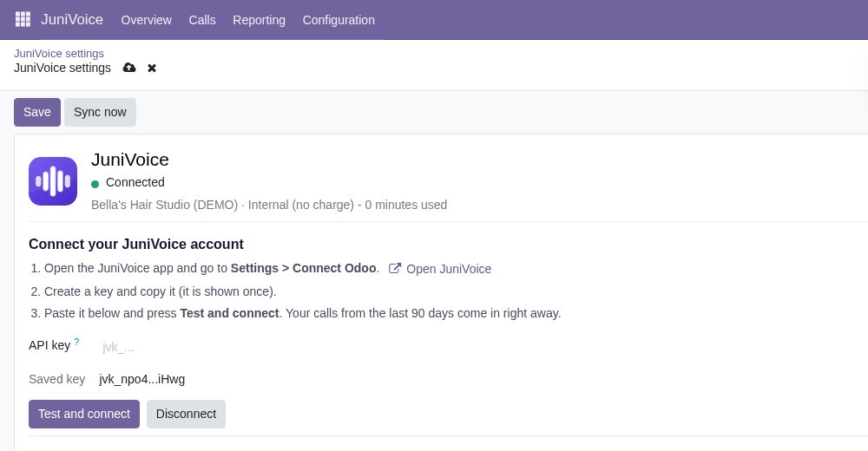
Task: Click the API key label
Action: coord(49,345)
